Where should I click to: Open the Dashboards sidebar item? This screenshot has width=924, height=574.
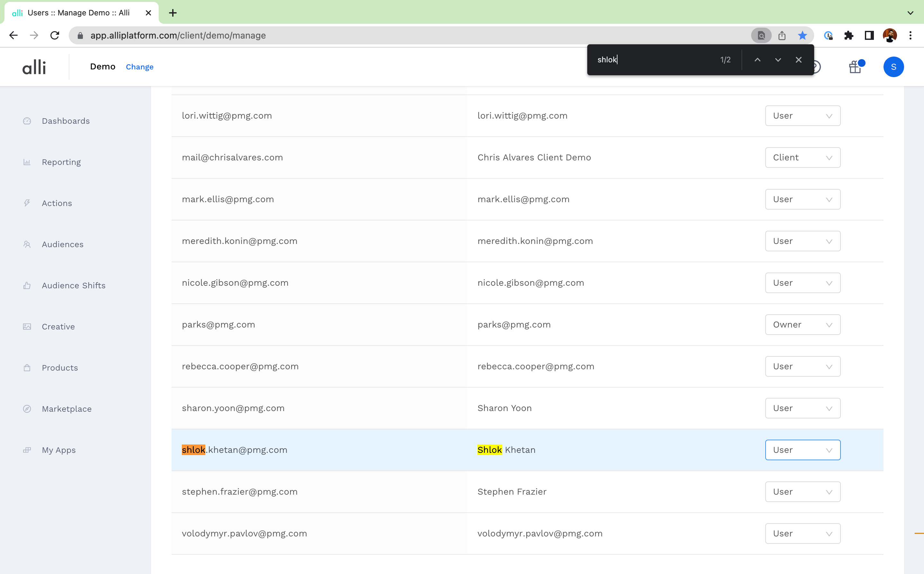click(65, 121)
